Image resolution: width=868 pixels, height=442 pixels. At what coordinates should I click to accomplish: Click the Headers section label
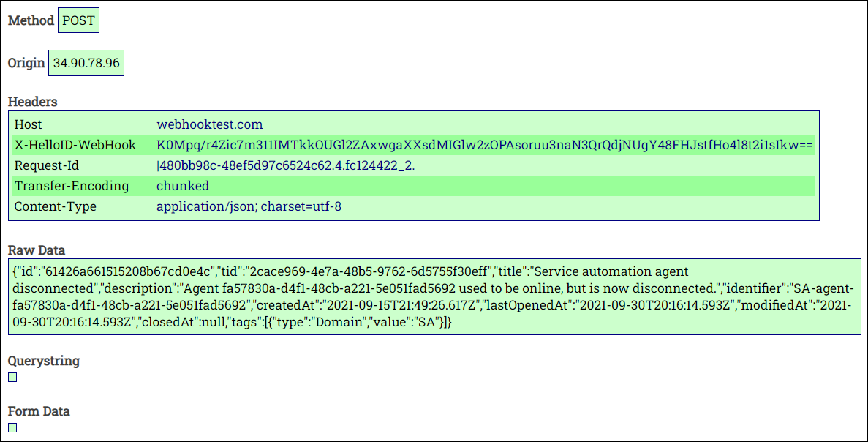(33, 102)
